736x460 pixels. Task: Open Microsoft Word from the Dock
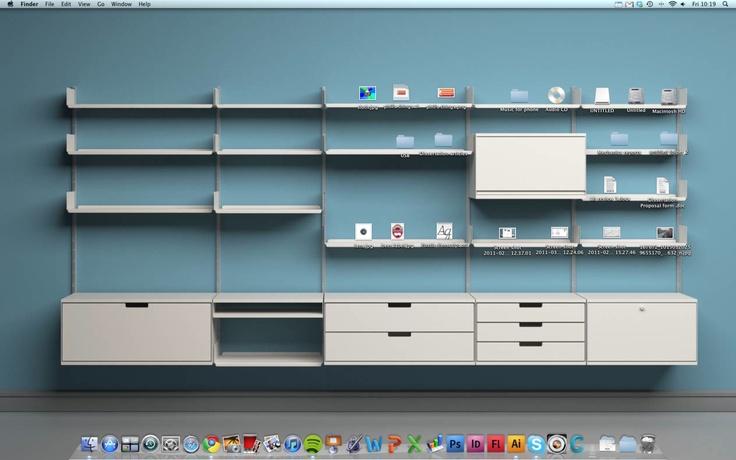pos(374,444)
